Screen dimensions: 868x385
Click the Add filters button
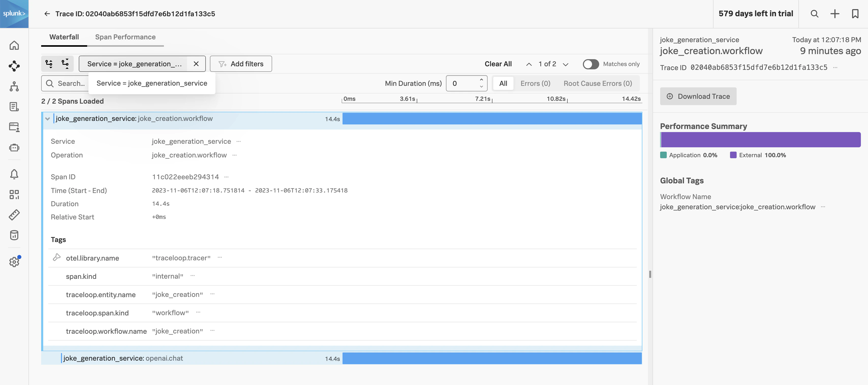(241, 64)
